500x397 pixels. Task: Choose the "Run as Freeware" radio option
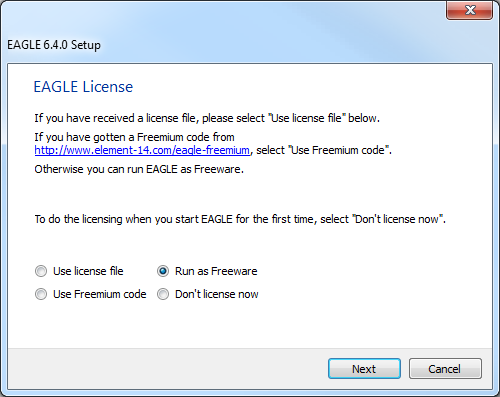pyautogui.click(x=163, y=271)
